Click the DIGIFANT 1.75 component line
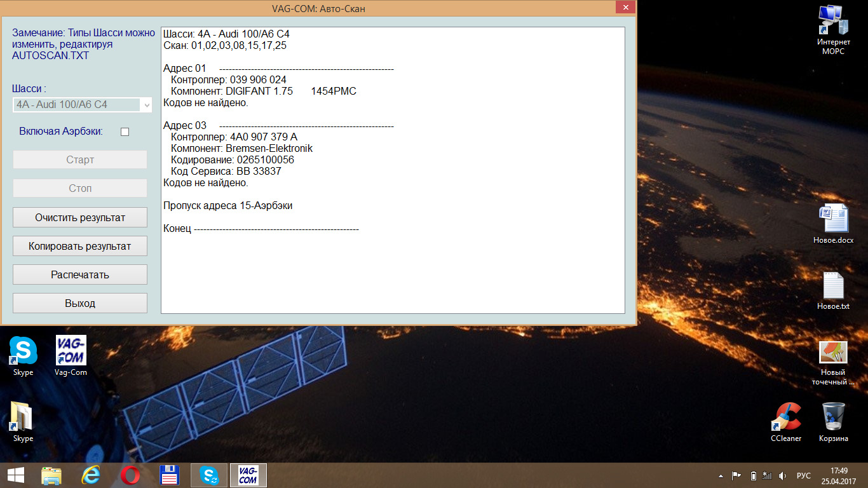Image resolution: width=868 pixels, height=488 pixels. click(x=264, y=91)
